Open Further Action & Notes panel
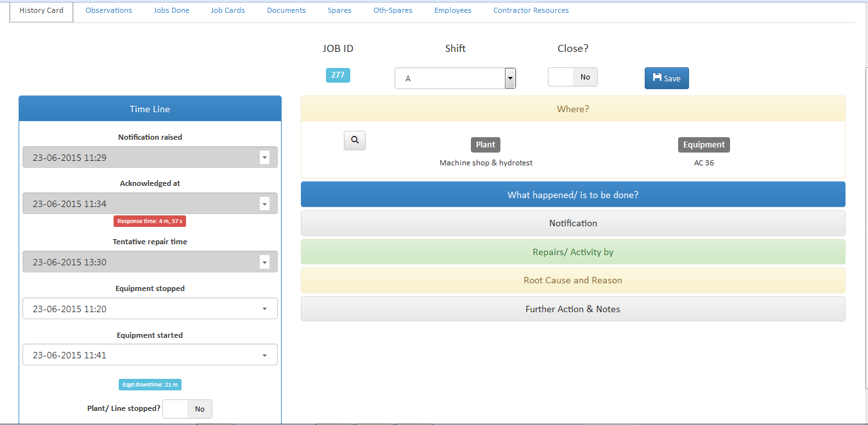Viewport: 868px width, 425px height. pyautogui.click(x=573, y=309)
